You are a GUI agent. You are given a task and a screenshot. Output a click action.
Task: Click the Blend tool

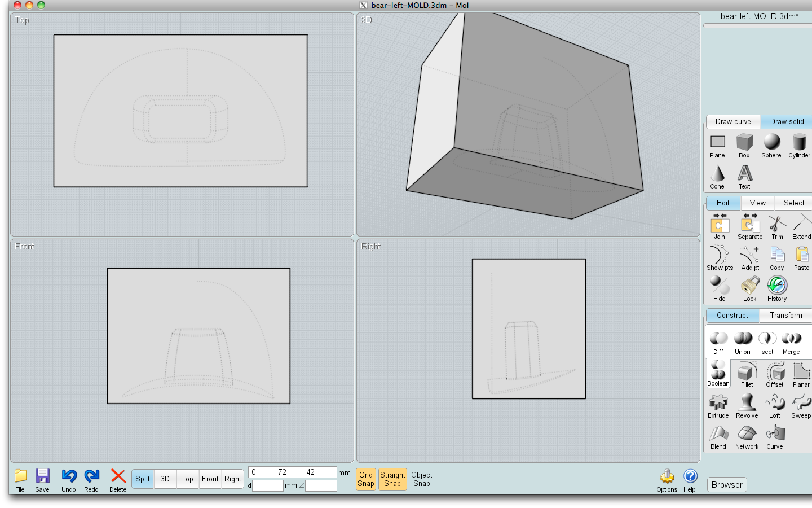point(718,437)
